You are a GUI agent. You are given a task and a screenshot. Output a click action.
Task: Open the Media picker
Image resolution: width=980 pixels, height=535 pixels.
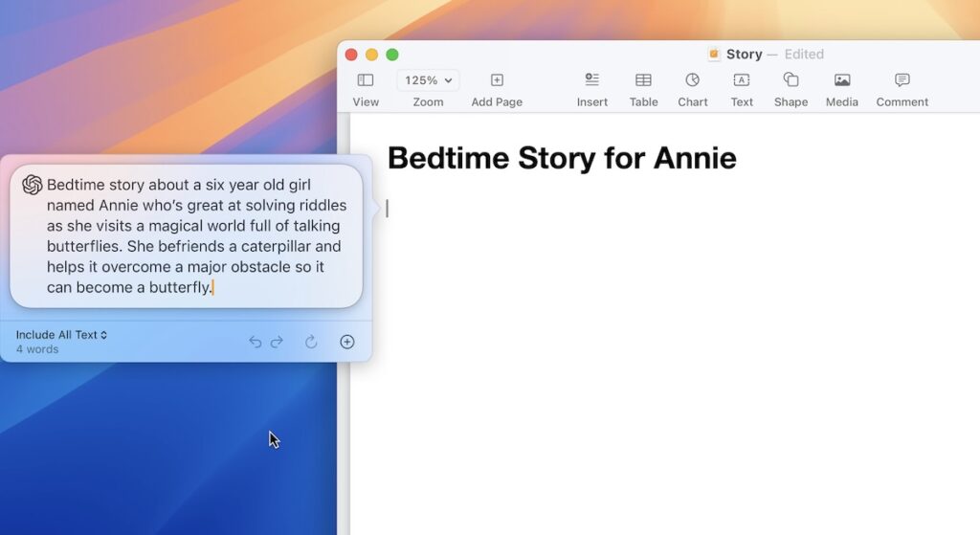pyautogui.click(x=841, y=80)
